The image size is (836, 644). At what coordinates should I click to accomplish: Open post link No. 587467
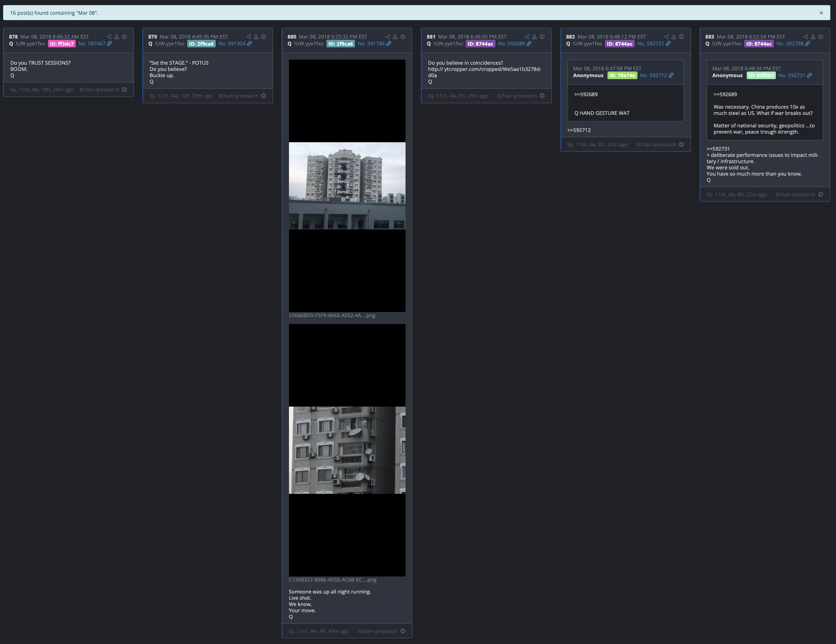click(92, 44)
